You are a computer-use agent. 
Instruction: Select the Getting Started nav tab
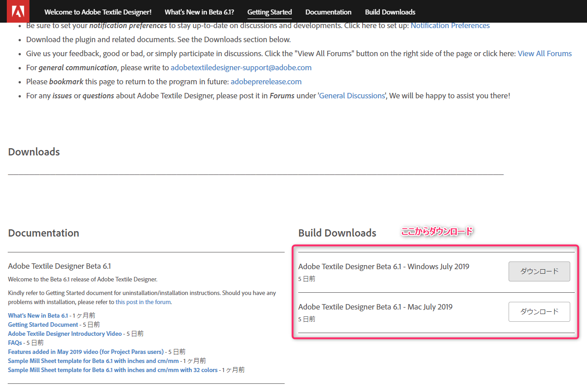270,12
